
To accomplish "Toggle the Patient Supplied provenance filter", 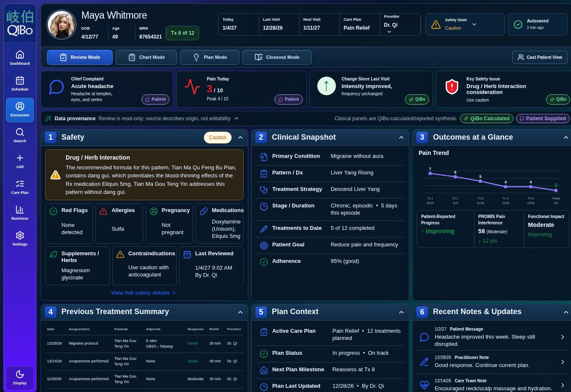I will point(543,119).
